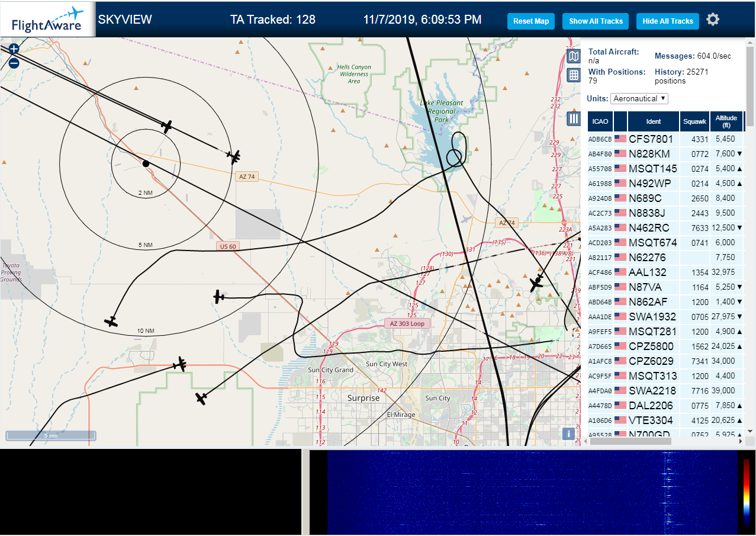Click ICAO code A82117

pyautogui.click(x=600, y=258)
